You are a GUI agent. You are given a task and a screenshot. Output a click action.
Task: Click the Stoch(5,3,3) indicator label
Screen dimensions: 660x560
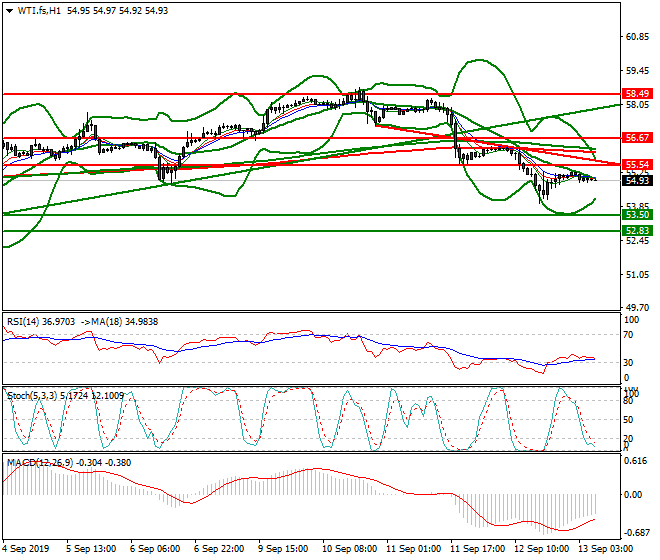(x=32, y=395)
